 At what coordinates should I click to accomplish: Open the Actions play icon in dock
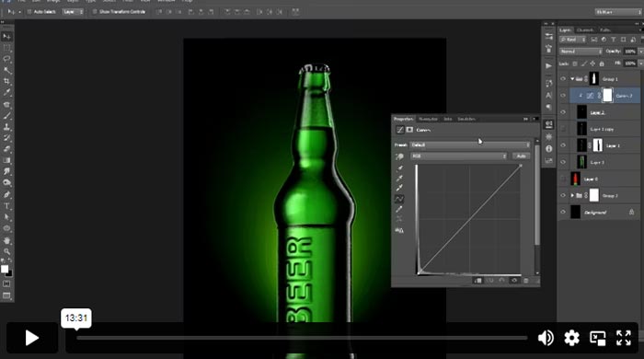pos(548,65)
